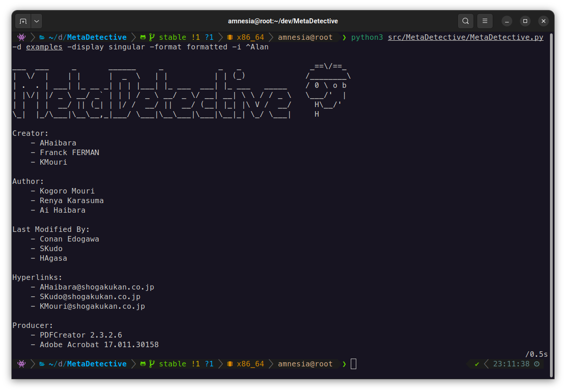Click the space invader prompt icon
Screen dimensions: 566x392
point(21,37)
